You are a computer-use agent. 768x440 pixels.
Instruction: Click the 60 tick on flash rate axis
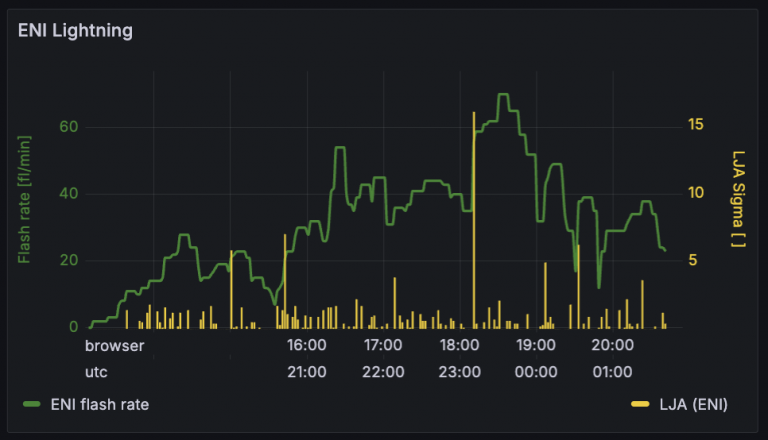coord(69,127)
